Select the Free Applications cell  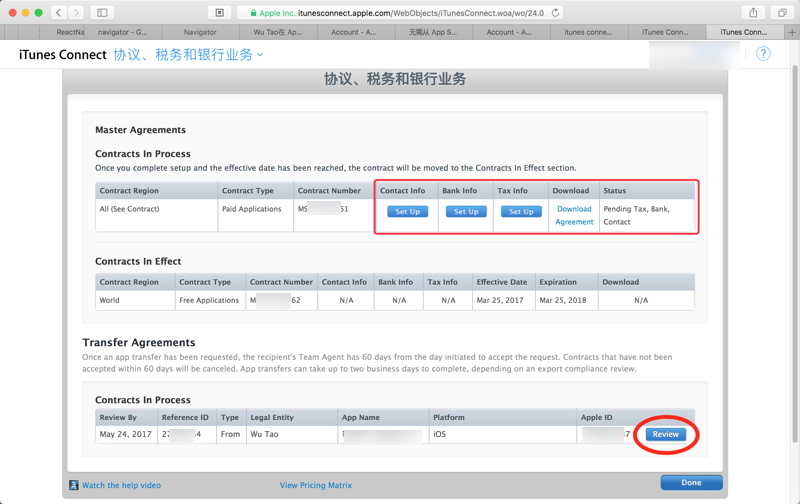point(209,300)
